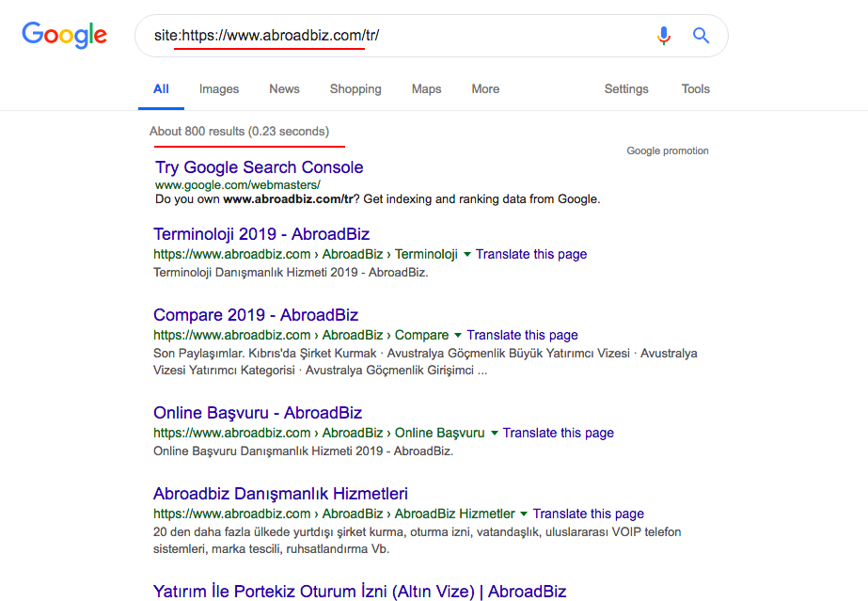Viewport: 868px width, 601px height.
Task: Open the Compare 2019 - AbroadBiz result
Action: point(256,315)
